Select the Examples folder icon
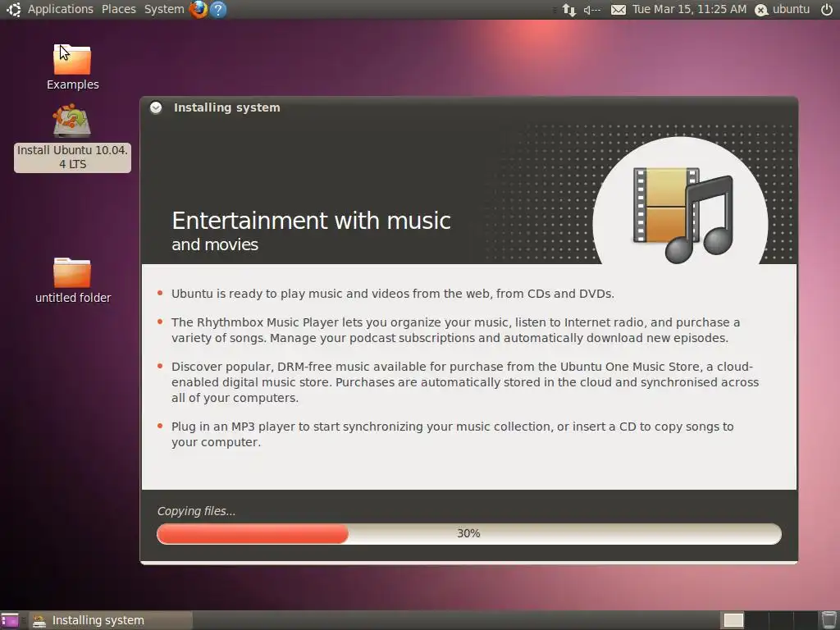This screenshot has width=840, height=630. pyautogui.click(x=72, y=67)
